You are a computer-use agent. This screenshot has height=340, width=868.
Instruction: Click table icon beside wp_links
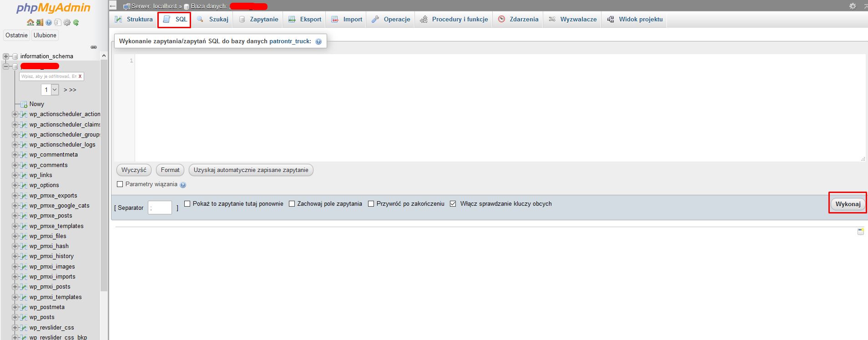(24, 175)
